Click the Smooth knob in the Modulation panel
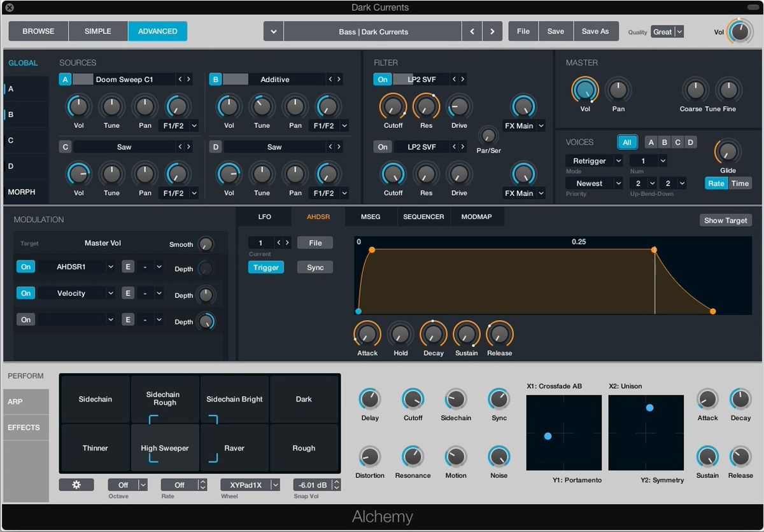The width and height of the screenshot is (764, 532). tap(206, 244)
